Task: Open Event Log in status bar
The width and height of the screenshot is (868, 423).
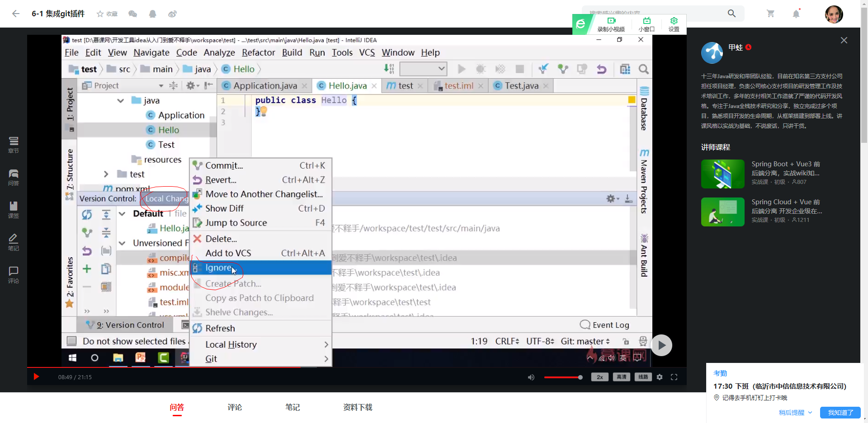Action: click(x=604, y=325)
